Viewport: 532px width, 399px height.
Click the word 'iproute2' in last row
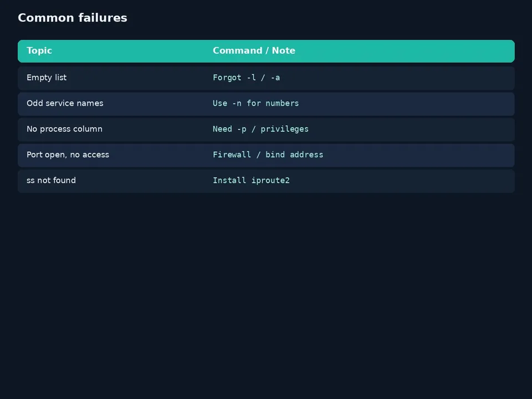[x=270, y=181]
